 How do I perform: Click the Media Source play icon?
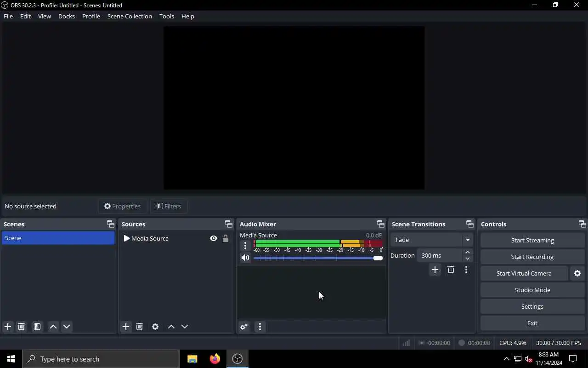pos(127,238)
